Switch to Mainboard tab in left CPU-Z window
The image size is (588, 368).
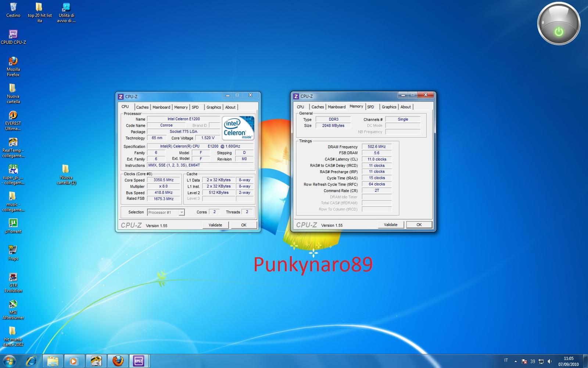[x=161, y=107]
